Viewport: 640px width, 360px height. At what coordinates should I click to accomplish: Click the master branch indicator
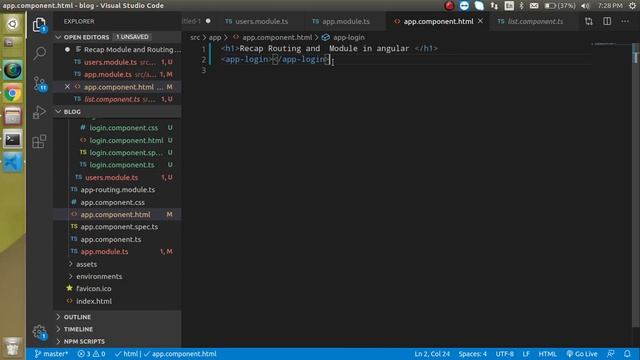tap(51, 354)
